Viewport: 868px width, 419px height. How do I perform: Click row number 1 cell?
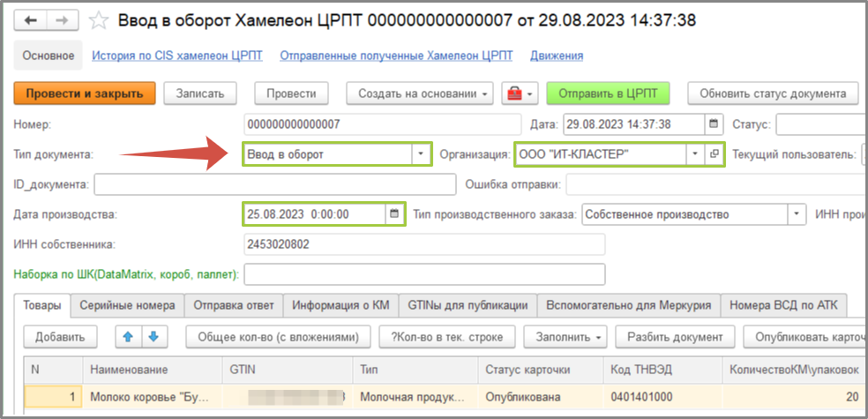pos(54,397)
